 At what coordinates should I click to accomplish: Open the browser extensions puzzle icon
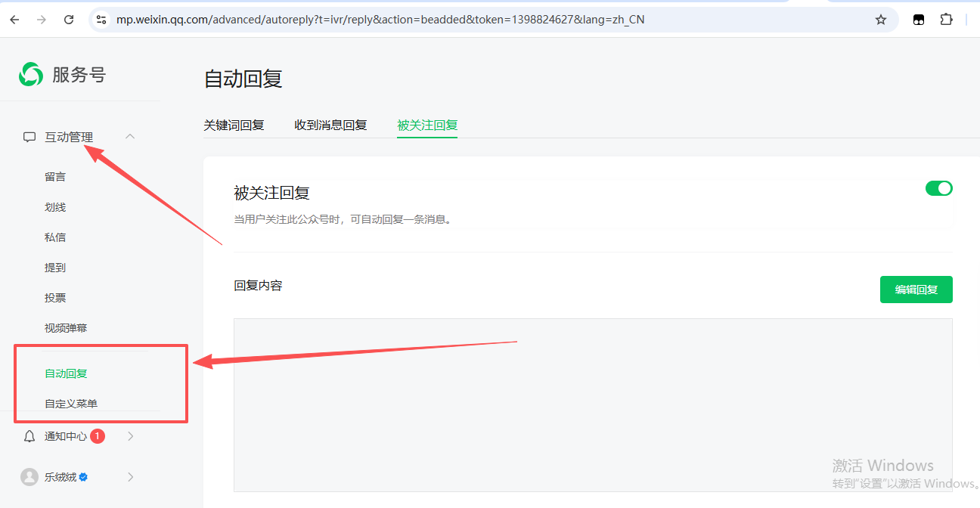pos(946,20)
